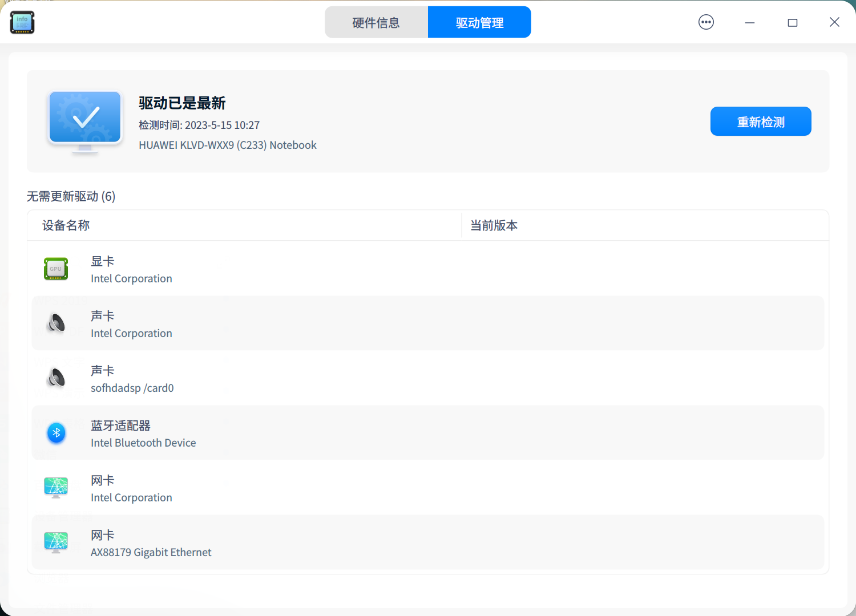Click the speaker icon for sofhdadsp /card0

pyautogui.click(x=55, y=378)
